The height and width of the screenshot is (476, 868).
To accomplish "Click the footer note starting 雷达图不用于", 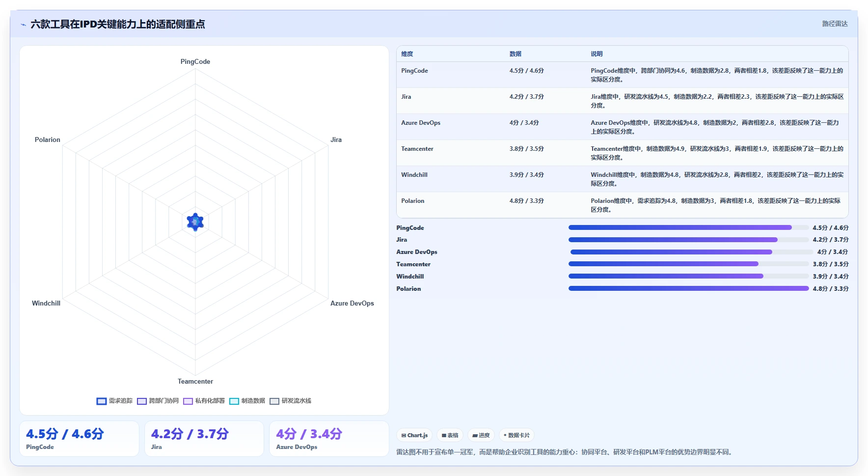I will (566, 452).
